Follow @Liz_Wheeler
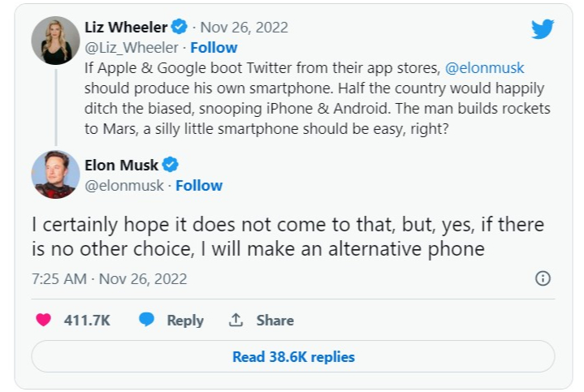 pyautogui.click(x=214, y=47)
